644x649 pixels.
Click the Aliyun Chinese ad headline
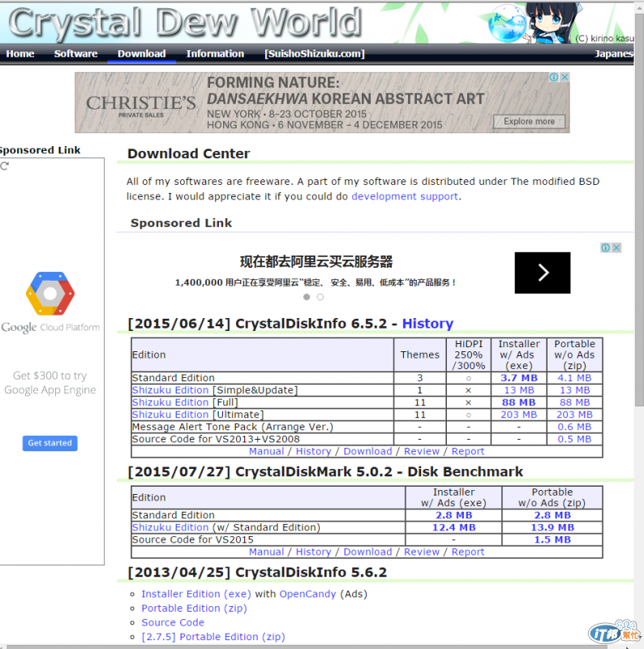coord(316,261)
